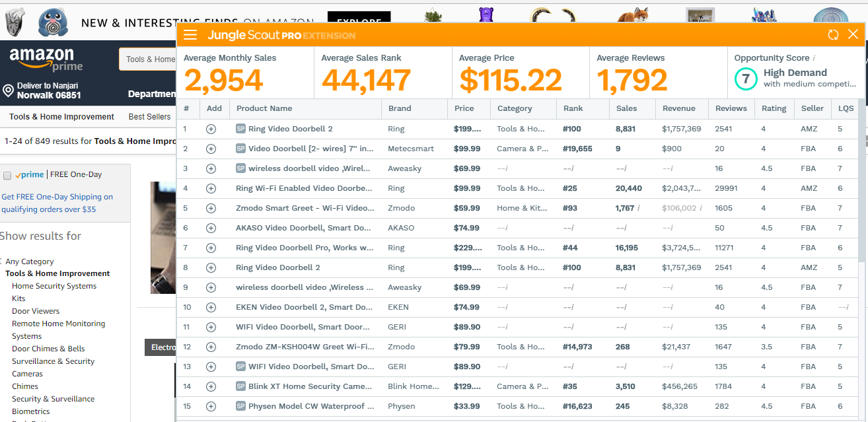Click the rank #19,655 cell
Viewport: 868px width, 422px height.
click(x=577, y=149)
